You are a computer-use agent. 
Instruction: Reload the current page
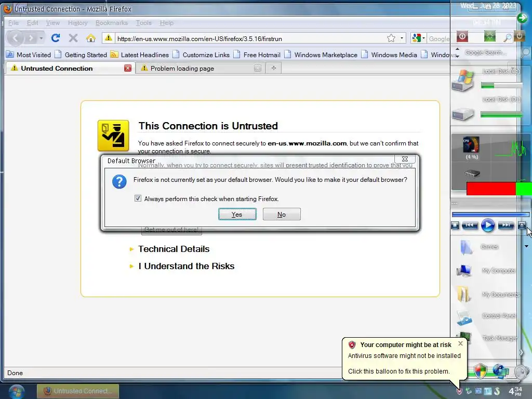pyautogui.click(x=56, y=38)
